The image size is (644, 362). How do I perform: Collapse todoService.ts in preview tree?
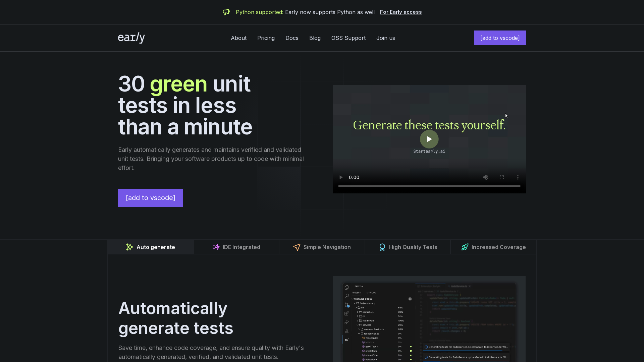point(359,334)
